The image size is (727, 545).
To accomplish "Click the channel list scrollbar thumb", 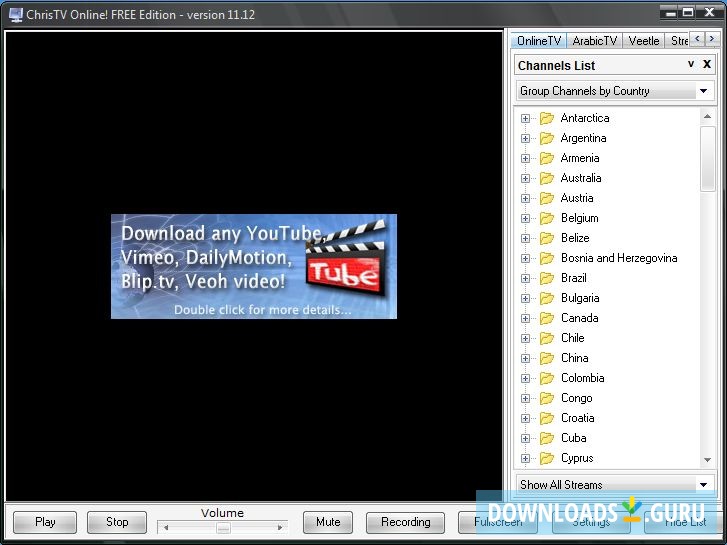I will 707,158.
